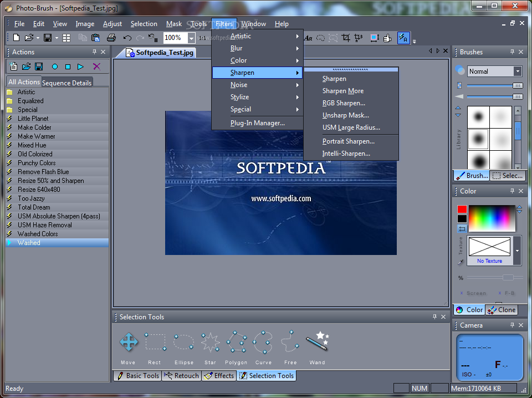The image size is (532, 398).
Task: Open the brush blend mode Normal dropdown
Action: pyautogui.click(x=518, y=72)
